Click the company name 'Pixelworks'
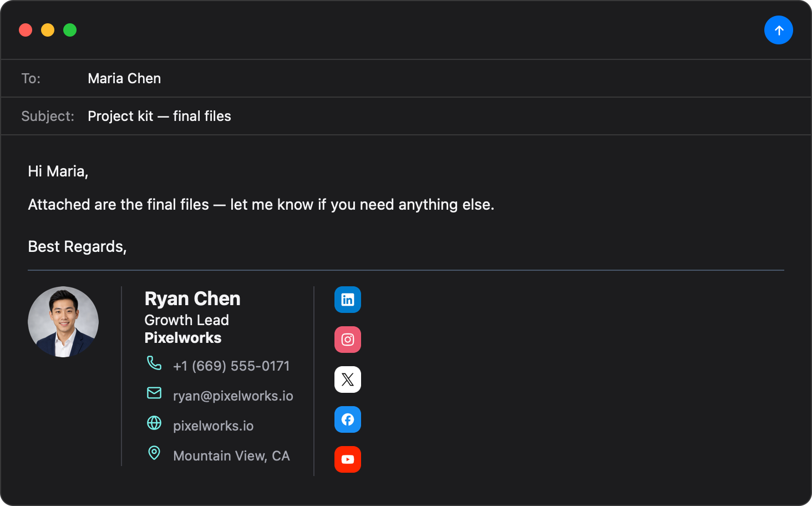This screenshot has width=812, height=506. (182, 338)
